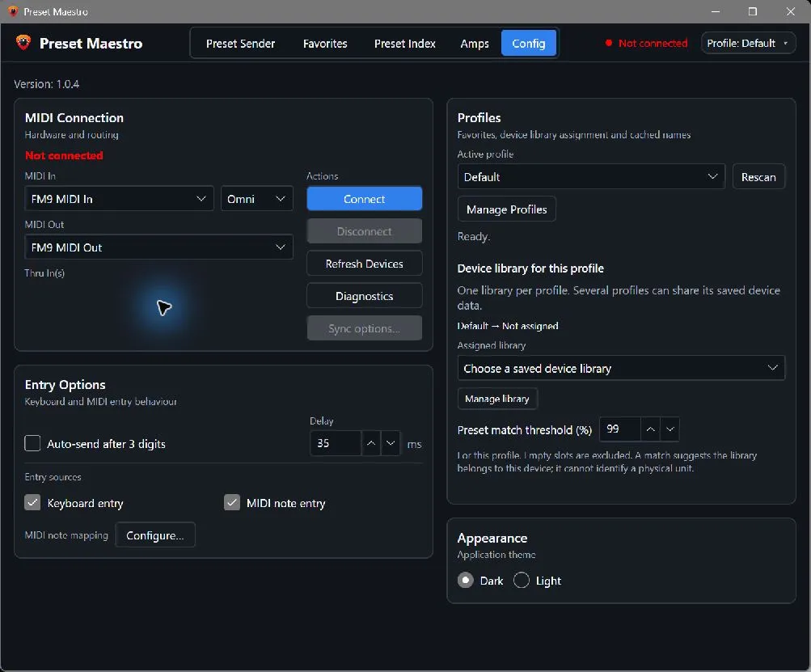Open Manage Profiles
This screenshot has height=672, width=811.
506,209
